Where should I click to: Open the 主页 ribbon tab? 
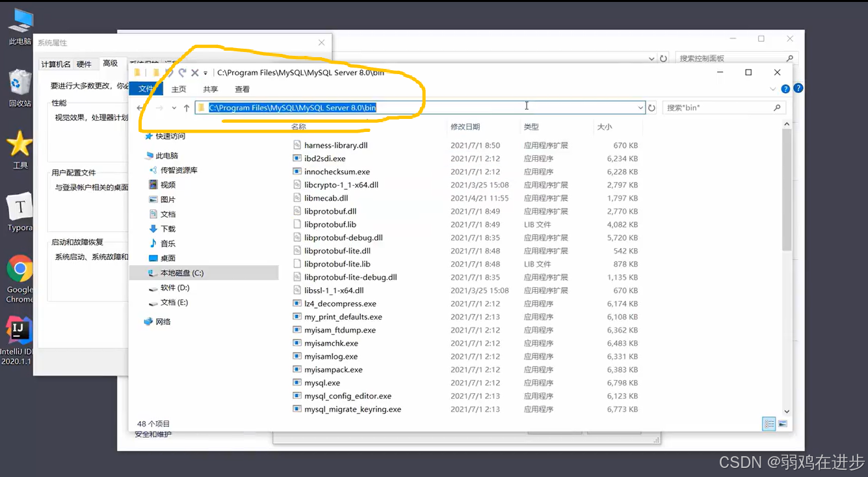179,89
